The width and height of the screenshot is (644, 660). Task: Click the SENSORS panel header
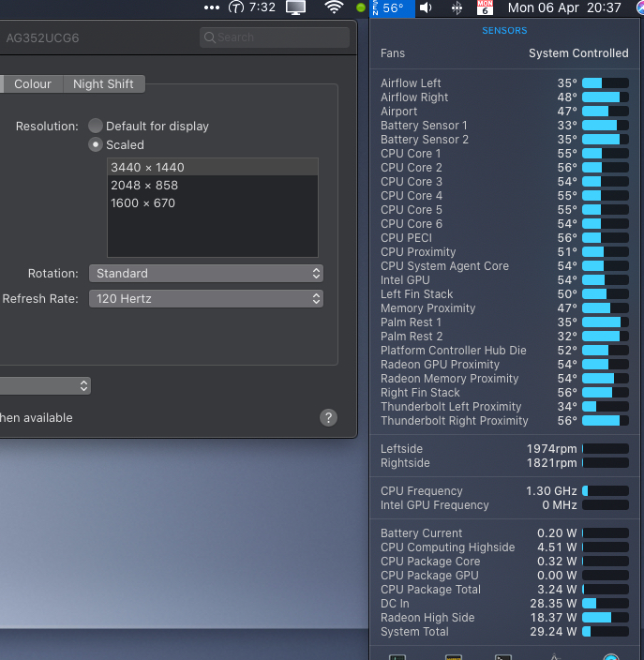coord(504,30)
